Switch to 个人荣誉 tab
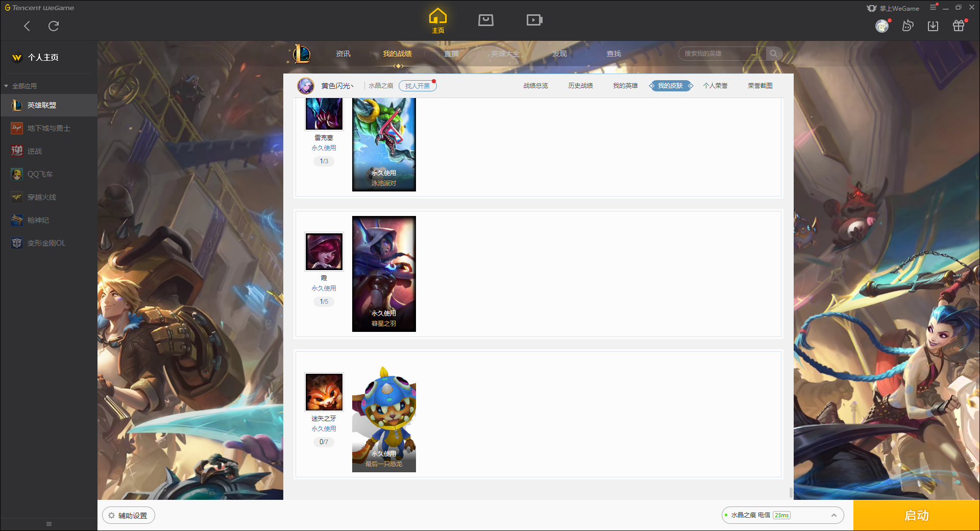Image resolution: width=980 pixels, height=531 pixels. [x=715, y=86]
